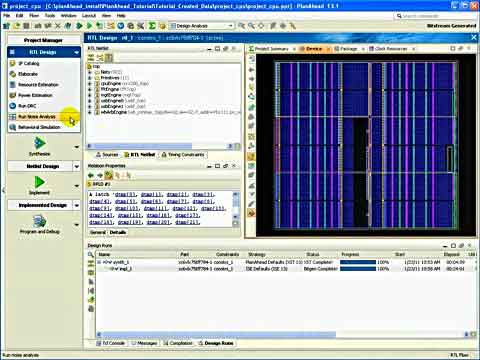Click back arrow in Netlist Properties panel
This screenshot has height=360, width=480.
pos(91,175)
